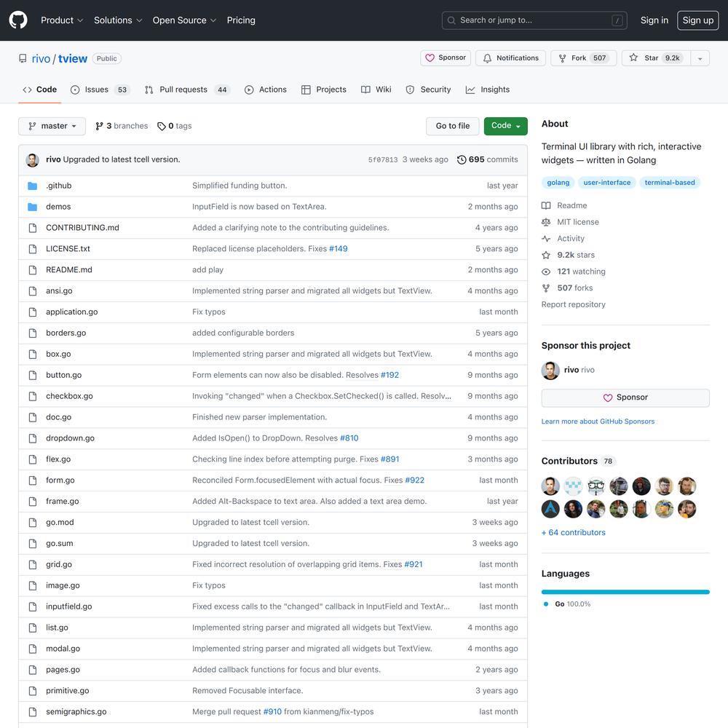Click the search magnifier icon
Viewport: 728px width, 728px height.
coord(451,20)
